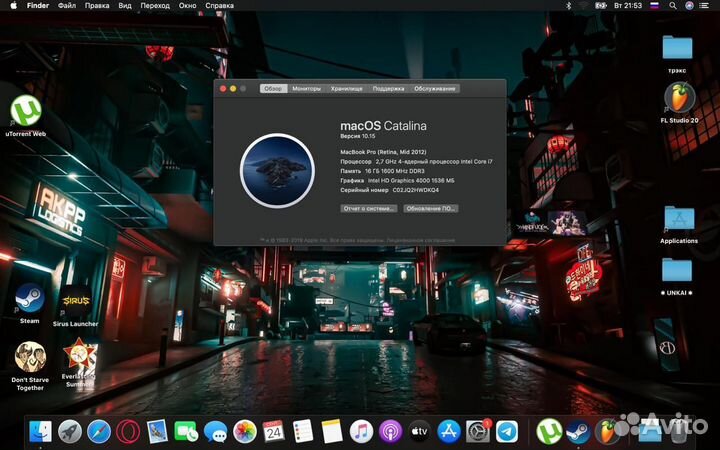Open Preview app in the Dock

click(x=157, y=432)
